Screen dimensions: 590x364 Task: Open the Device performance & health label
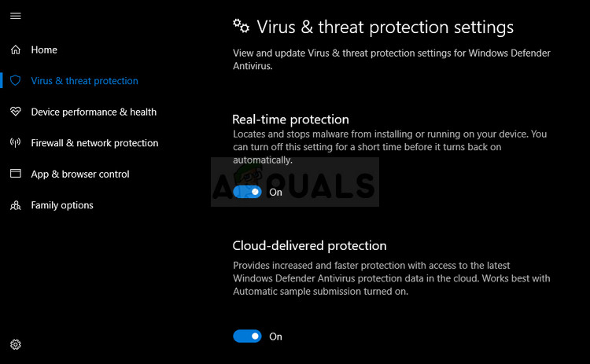click(94, 112)
